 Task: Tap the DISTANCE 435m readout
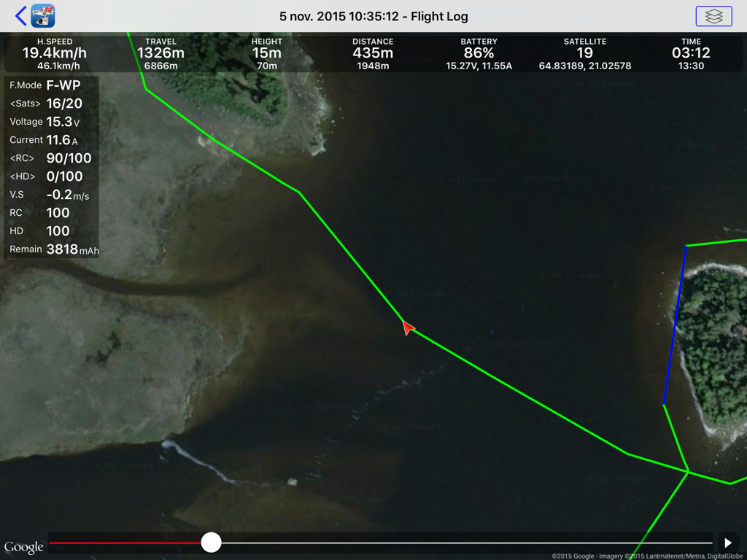point(373,53)
